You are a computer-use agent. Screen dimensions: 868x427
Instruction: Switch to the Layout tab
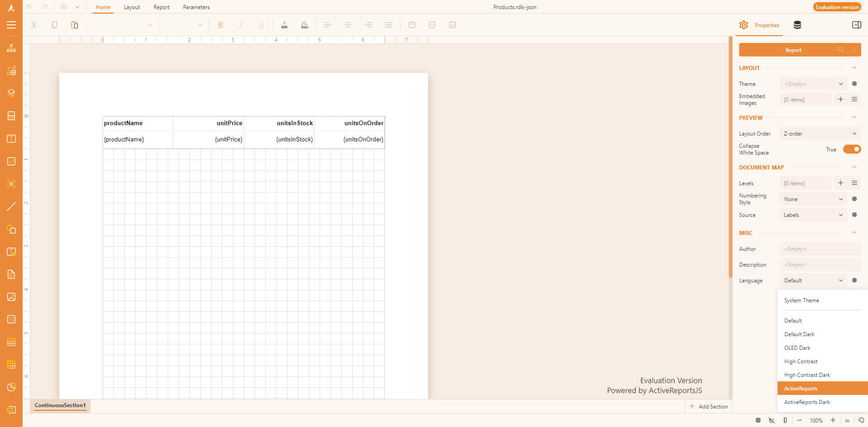tap(132, 7)
